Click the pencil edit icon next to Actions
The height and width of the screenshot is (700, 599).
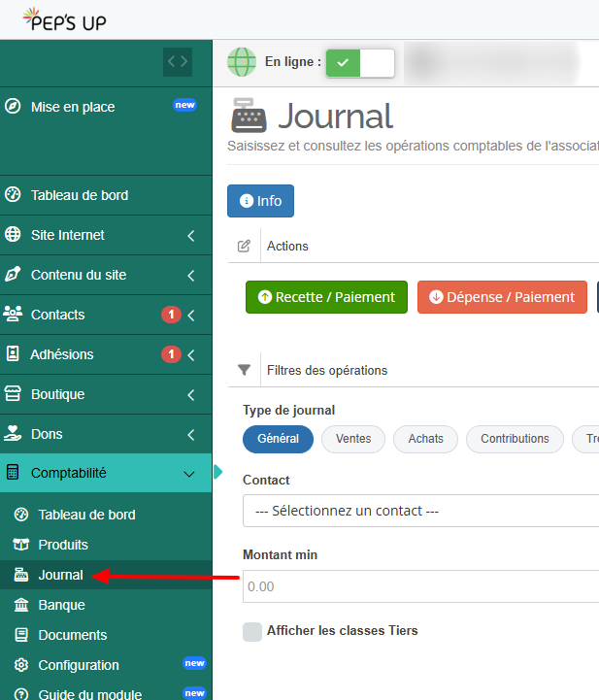pos(245,247)
